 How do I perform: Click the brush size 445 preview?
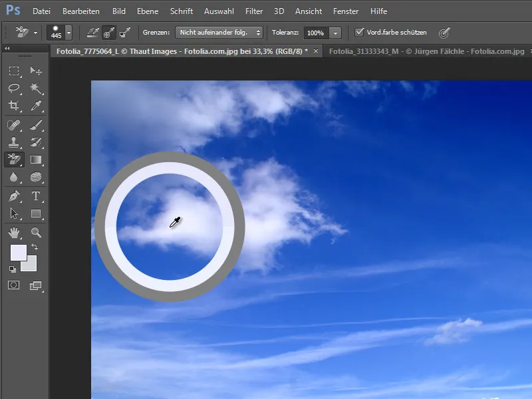pos(56,33)
